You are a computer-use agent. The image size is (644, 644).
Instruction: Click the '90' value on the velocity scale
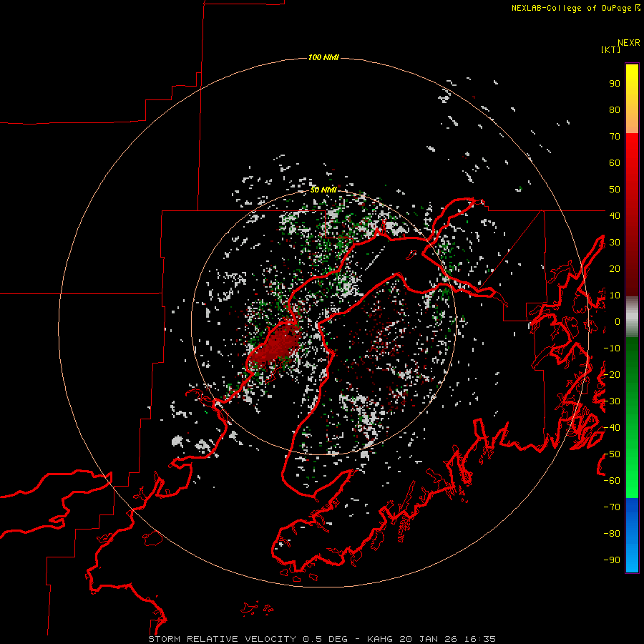[x=615, y=84]
